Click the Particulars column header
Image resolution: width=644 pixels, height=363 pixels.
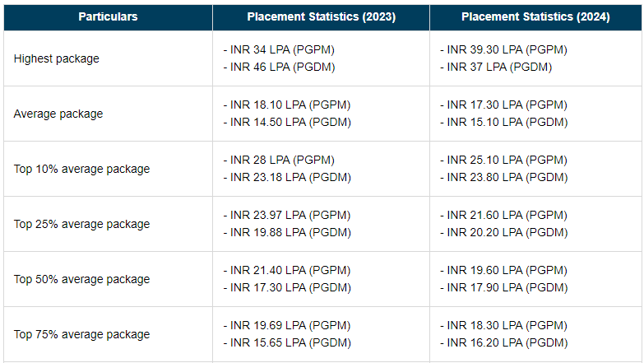click(x=108, y=16)
